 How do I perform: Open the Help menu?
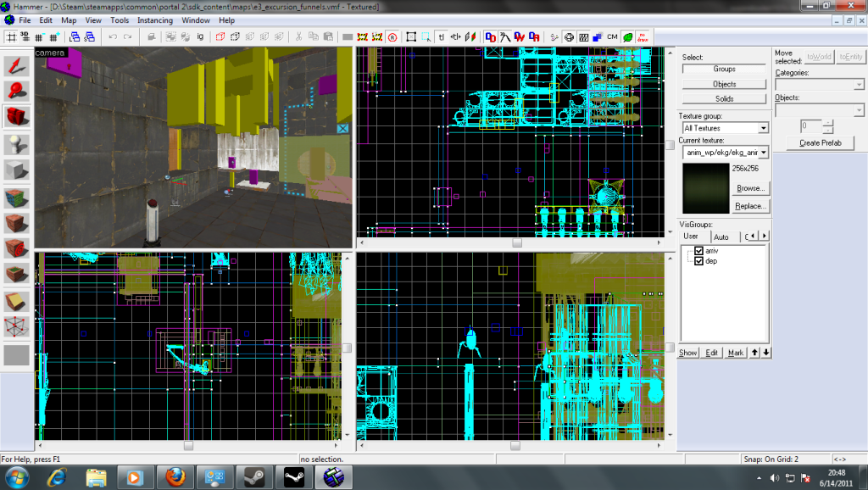tap(227, 20)
